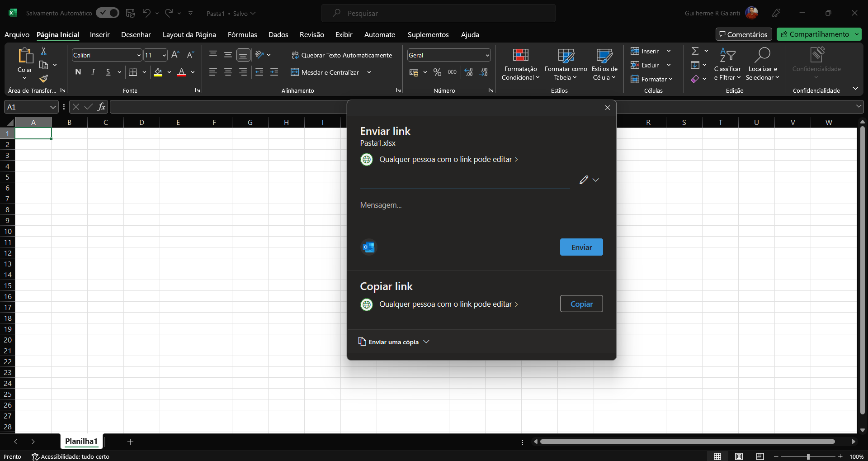
Task: Toggle bold (N) formatting
Action: [x=78, y=72]
